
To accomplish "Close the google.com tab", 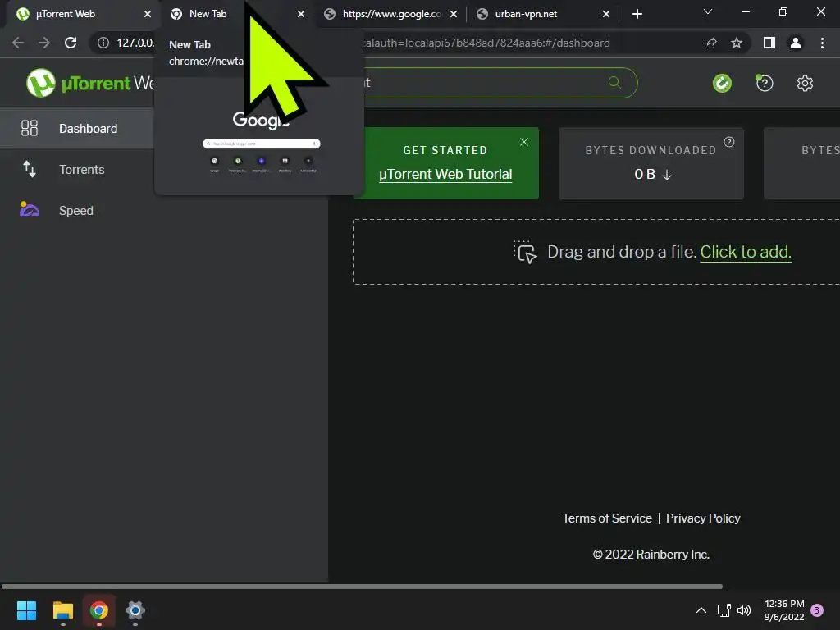I will (x=454, y=14).
